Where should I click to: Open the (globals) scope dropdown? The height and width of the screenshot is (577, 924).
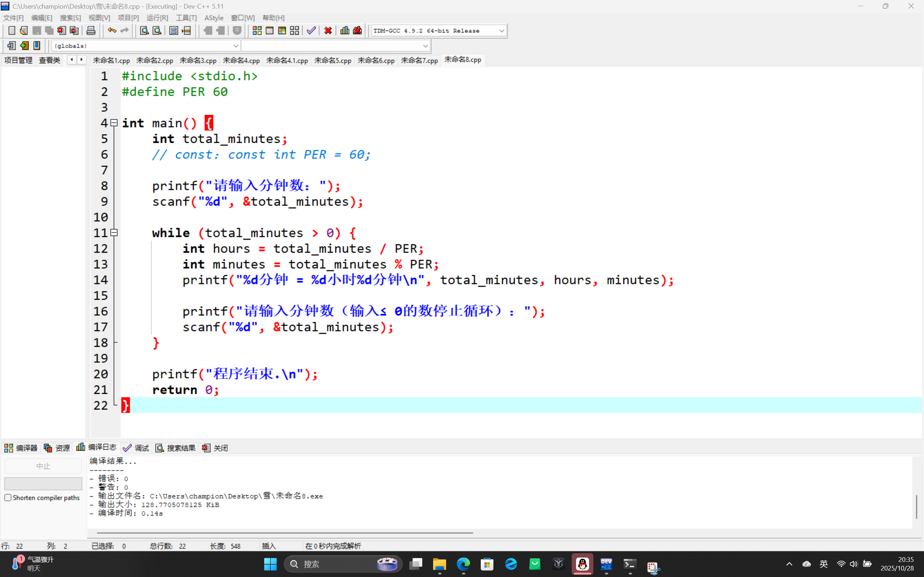click(236, 46)
